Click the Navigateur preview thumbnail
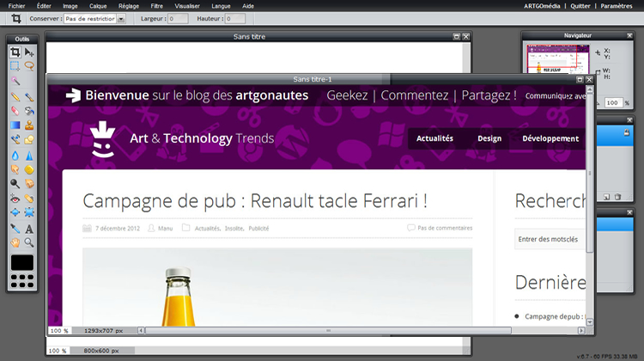The height and width of the screenshot is (361, 644). (x=558, y=58)
